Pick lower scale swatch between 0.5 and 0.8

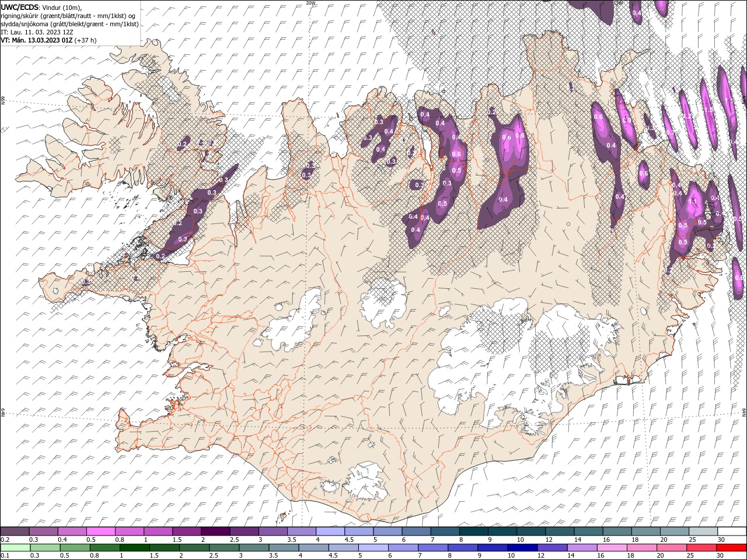tap(75, 548)
